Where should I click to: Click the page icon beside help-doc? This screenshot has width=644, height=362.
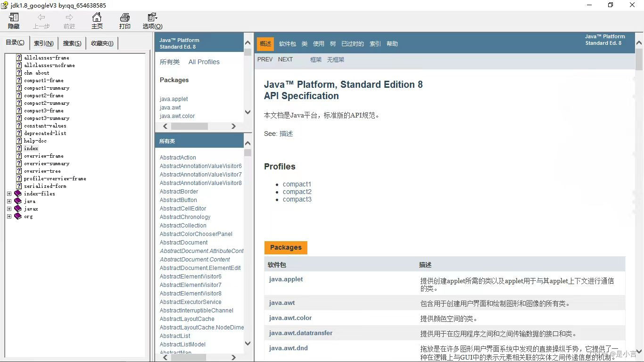(x=19, y=141)
